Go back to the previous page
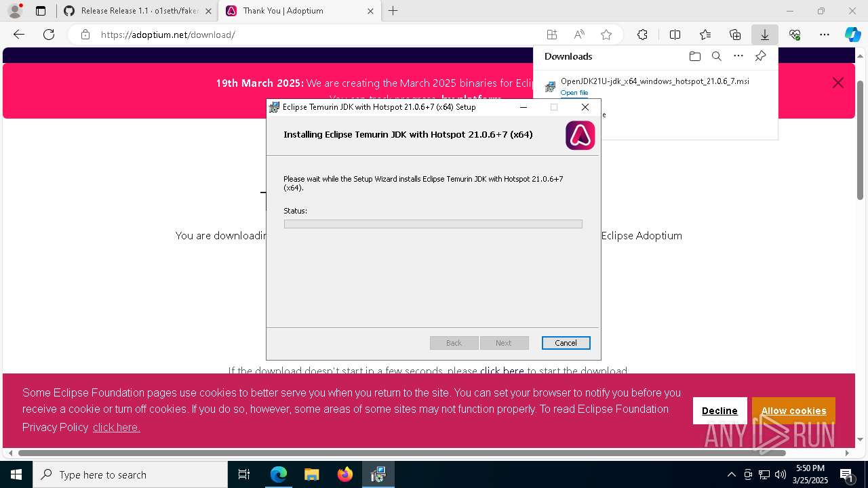This screenshot has width=868, height=488. [x=19, y=35]
